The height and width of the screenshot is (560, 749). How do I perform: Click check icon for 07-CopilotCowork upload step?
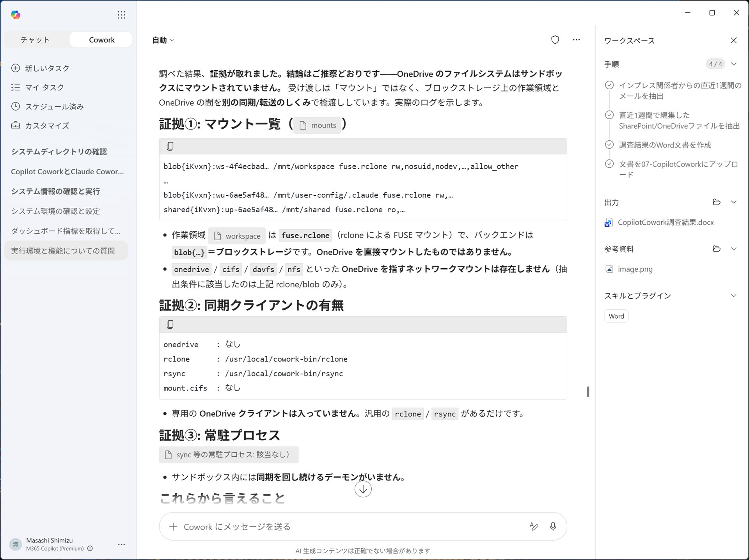(x=609, y=164)
